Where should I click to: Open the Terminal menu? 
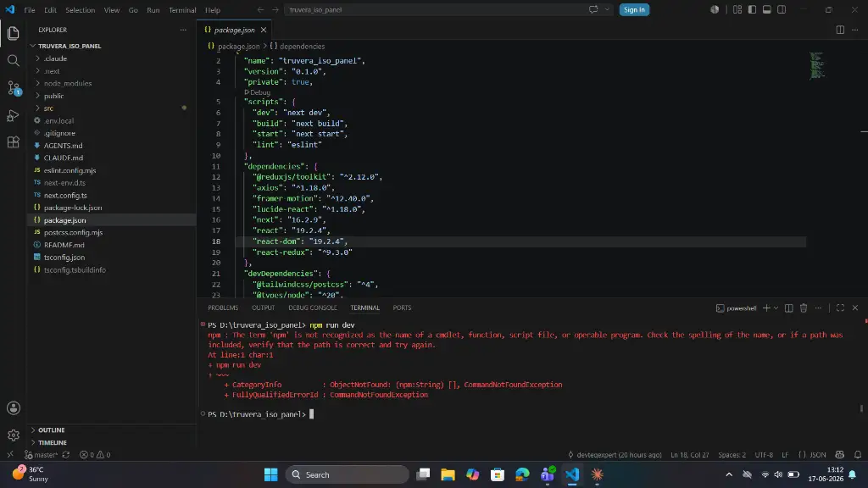coord(182,10)
